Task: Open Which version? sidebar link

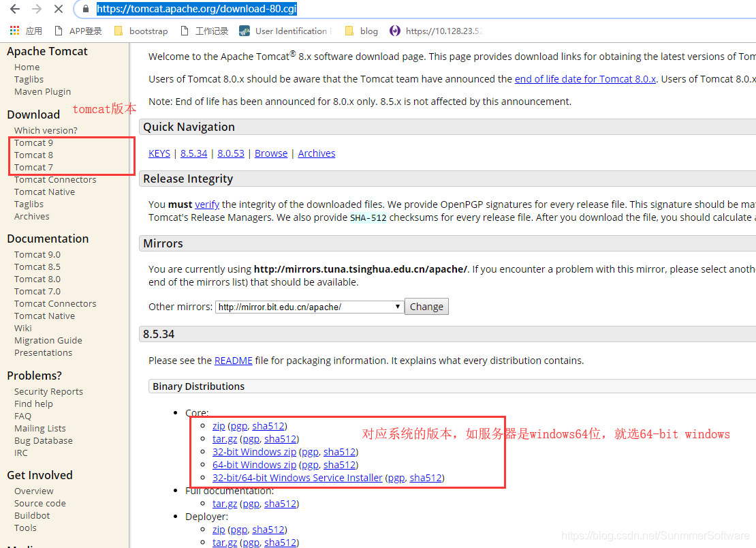Action: tap(46, 130)
